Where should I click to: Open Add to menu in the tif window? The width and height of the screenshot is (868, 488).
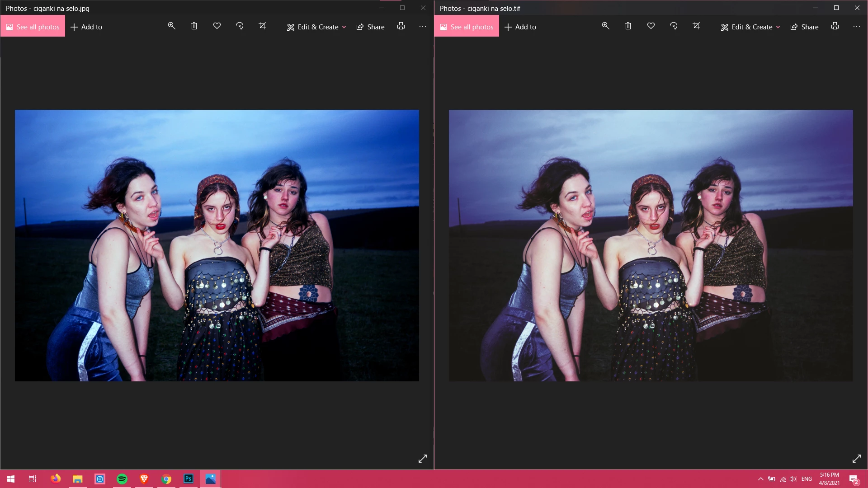coord(520,27)
